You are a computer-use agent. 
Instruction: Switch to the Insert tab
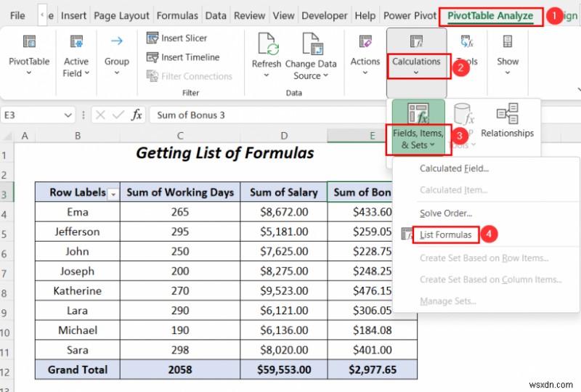(73, 15)
